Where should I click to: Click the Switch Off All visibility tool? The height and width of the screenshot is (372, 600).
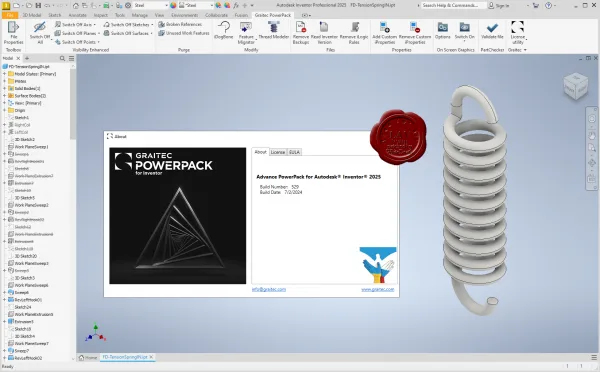pos(40,33)
